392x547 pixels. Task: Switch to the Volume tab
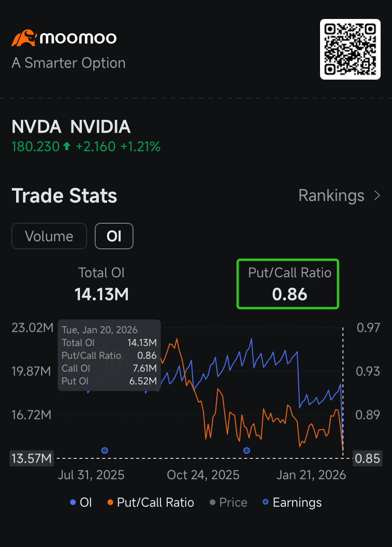click(x=49, y=236)
